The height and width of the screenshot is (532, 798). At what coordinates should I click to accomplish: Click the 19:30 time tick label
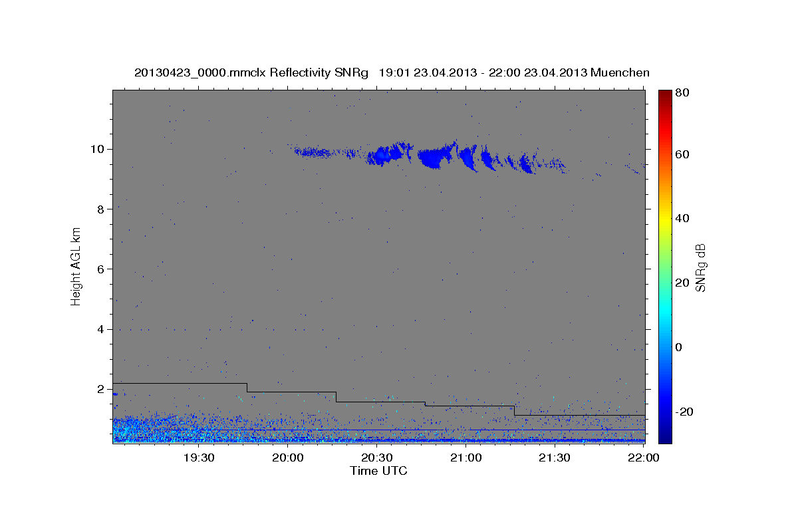(x=199, y=458)
